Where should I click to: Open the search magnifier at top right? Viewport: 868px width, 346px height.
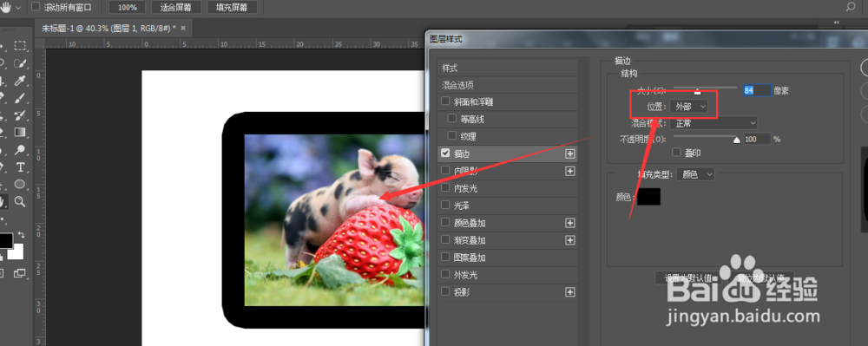coord(851,7)
